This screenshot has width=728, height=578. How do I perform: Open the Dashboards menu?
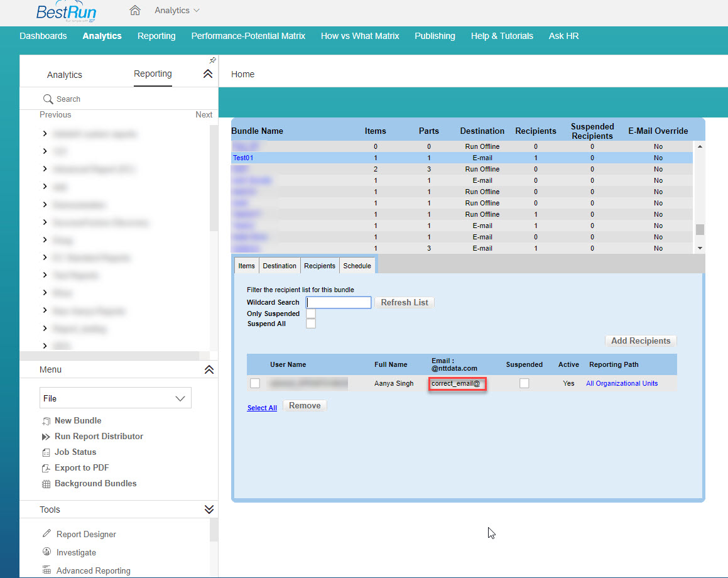[x=43, y=36]
